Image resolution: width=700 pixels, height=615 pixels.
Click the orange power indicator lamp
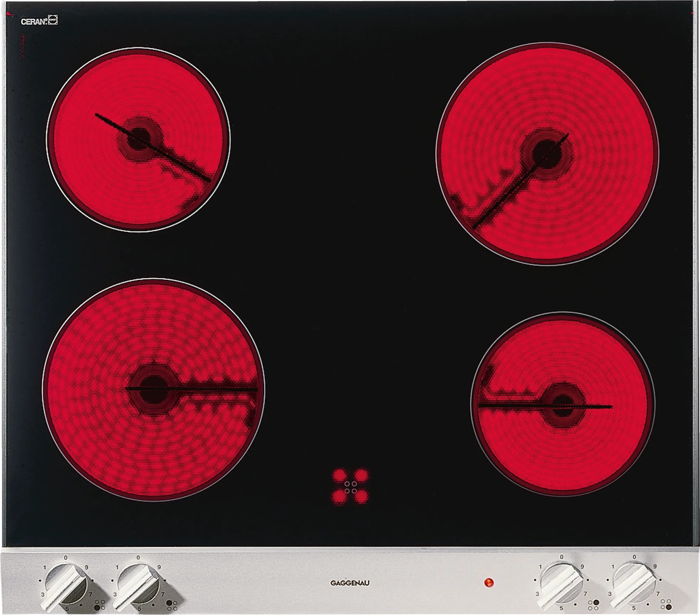click(x=489, y=583)
